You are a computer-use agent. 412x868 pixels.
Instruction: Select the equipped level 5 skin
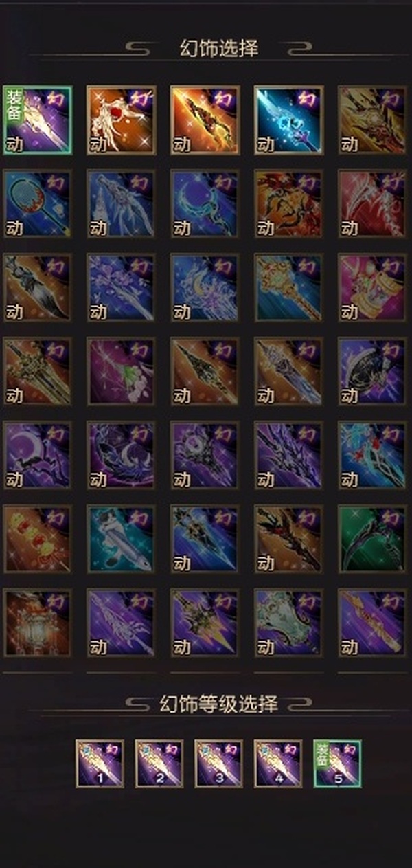pos(338,764)
